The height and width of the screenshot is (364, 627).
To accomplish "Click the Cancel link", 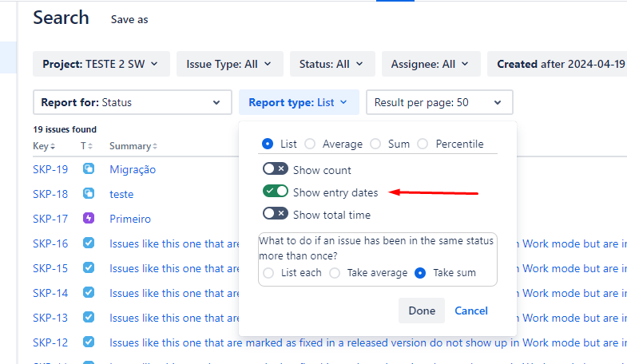I will click(x=471, y=311).
